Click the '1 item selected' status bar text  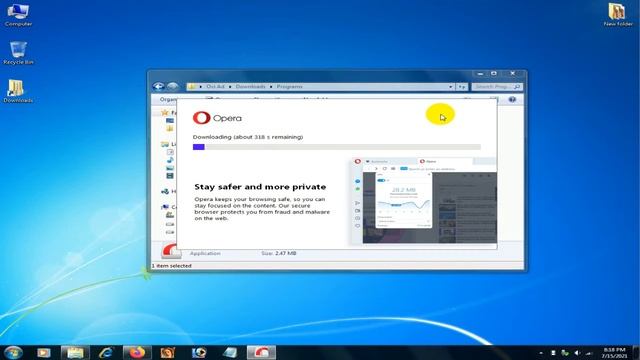[172, 266]
